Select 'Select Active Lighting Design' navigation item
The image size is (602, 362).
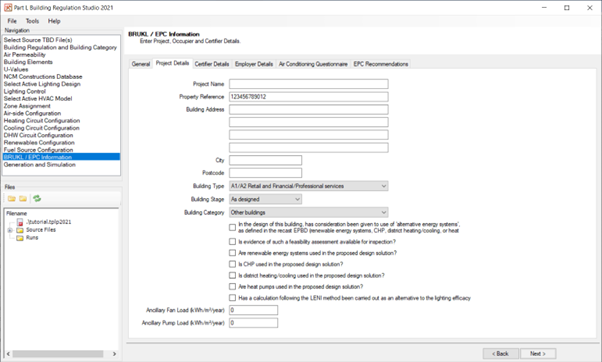[42, 84]
